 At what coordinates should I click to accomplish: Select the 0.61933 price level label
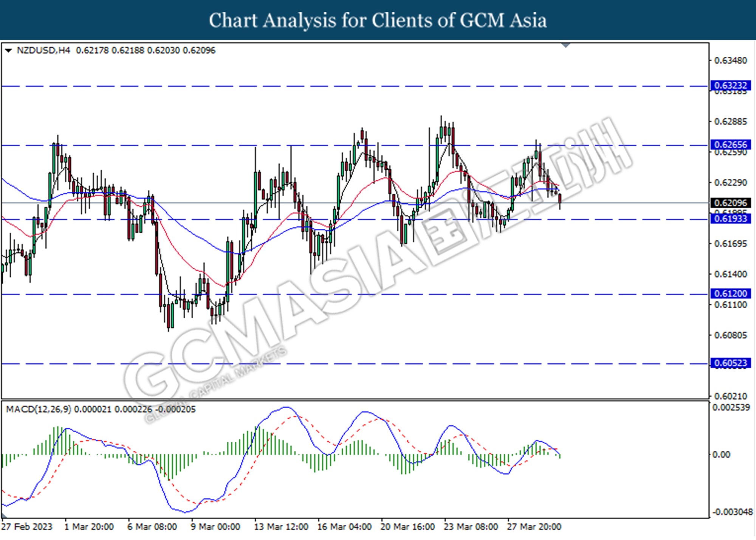click(730, 219)
